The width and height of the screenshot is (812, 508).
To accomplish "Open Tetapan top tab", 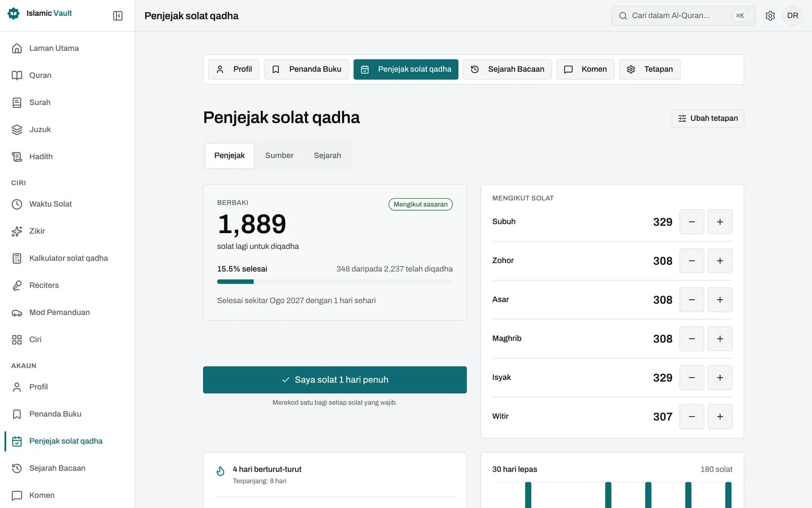I will [x=650, y=69].
